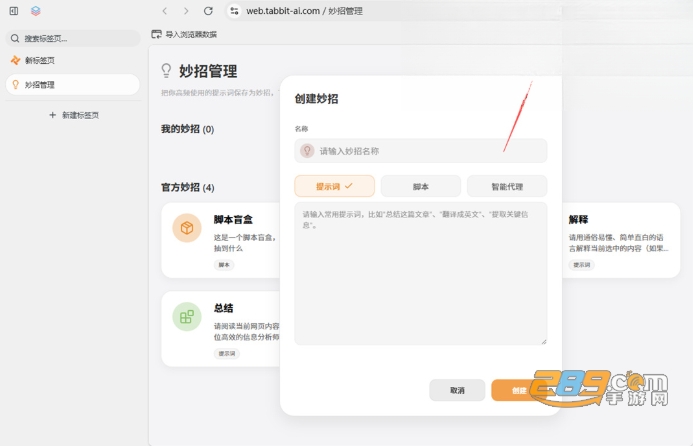
Task: Click the 官方妙招 (4) heading
Action: point(187,187)
